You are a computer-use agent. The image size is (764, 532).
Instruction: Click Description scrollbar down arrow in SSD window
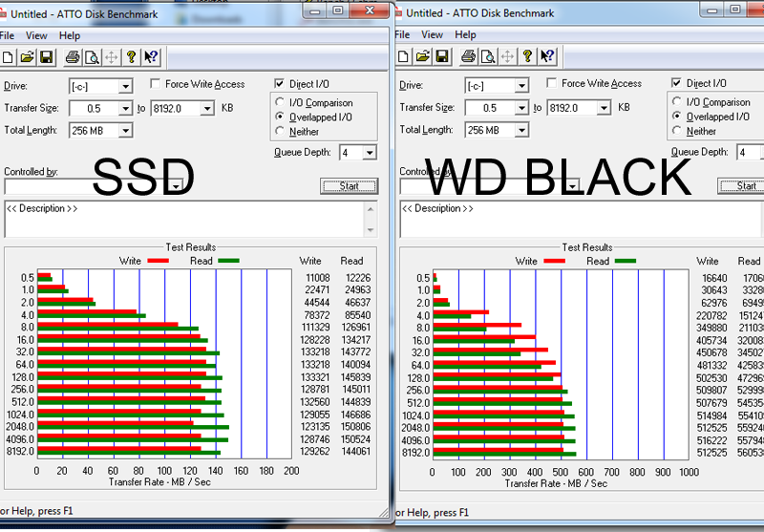(371, 230)
